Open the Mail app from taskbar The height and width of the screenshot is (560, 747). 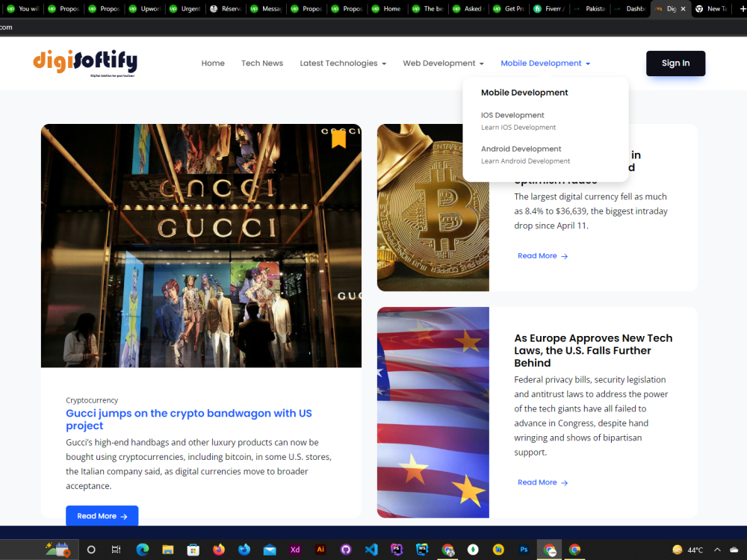[270, 550]
